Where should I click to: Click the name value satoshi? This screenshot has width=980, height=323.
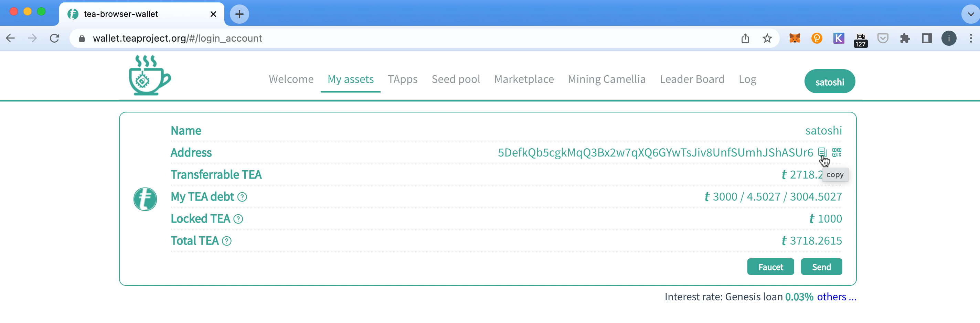pos(823,130)
